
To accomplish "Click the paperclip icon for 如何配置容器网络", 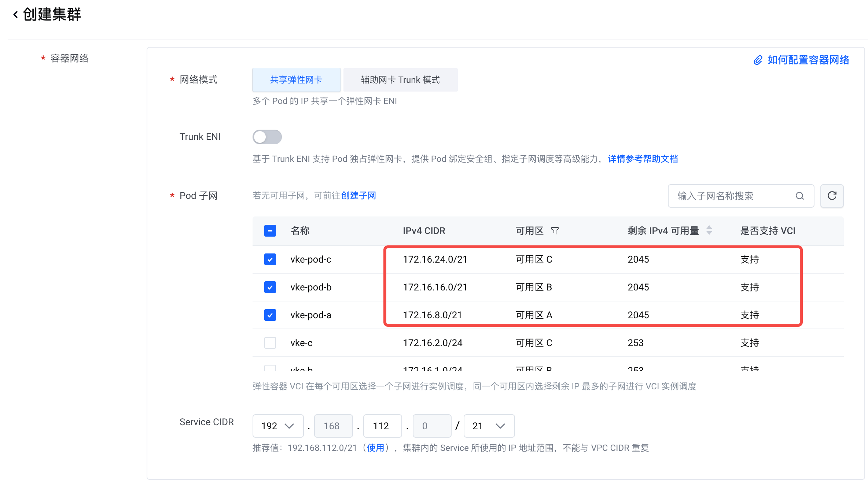I will tap(758, 60).
